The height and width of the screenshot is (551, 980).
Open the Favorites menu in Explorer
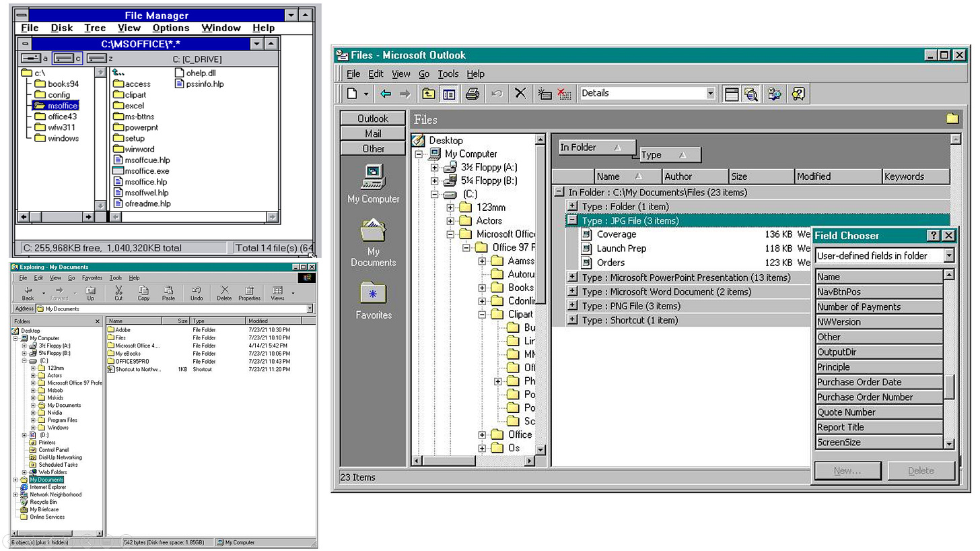click(92, 278)
